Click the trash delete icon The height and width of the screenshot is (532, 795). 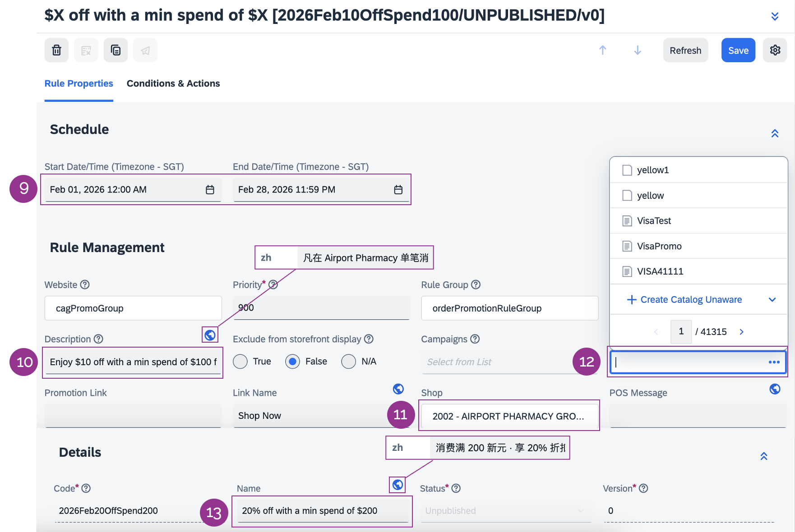click(x=56, y=50)
